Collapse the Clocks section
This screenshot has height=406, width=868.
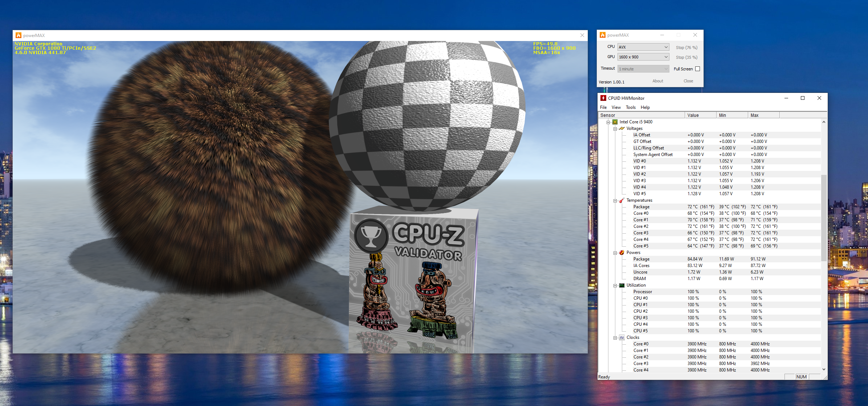pyautogui.click(x=615, y=338)
